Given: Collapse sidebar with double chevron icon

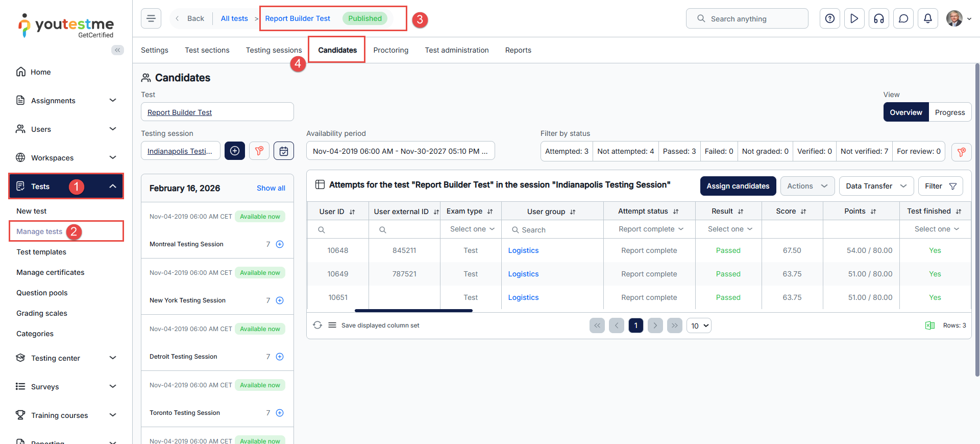Looking at the screenshot, I should coord(117,50).
